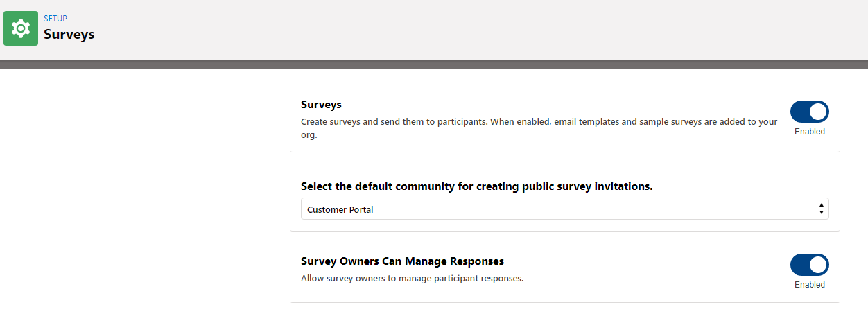868x323 pixels.
Task: Click the Select the default community label
Action: point(477,186)
